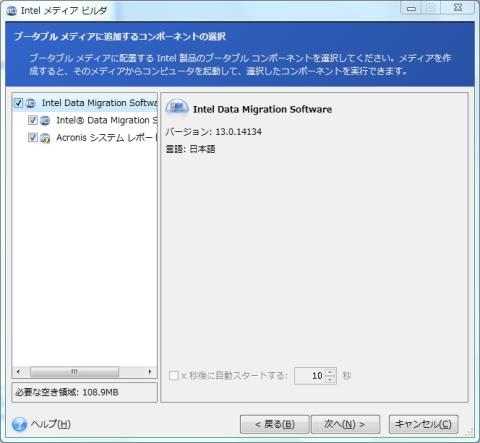The height and width of the screenshot is (443, 480).
Task: Click the bold Intel Data Migration Software heading
Action: (x=262, y=109)
